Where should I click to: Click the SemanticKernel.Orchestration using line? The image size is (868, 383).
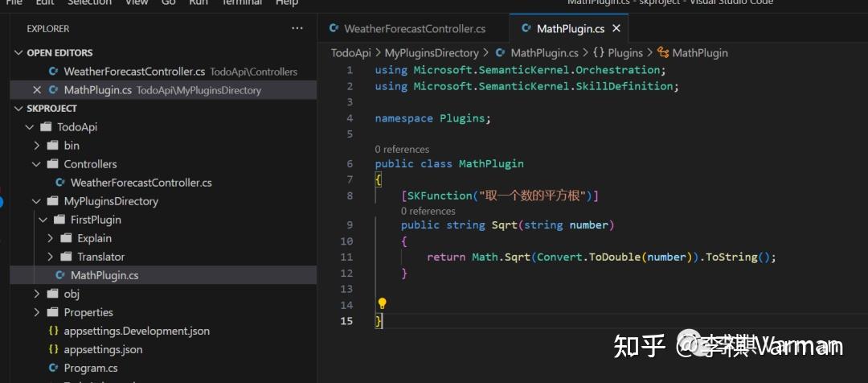click(520, 70)
